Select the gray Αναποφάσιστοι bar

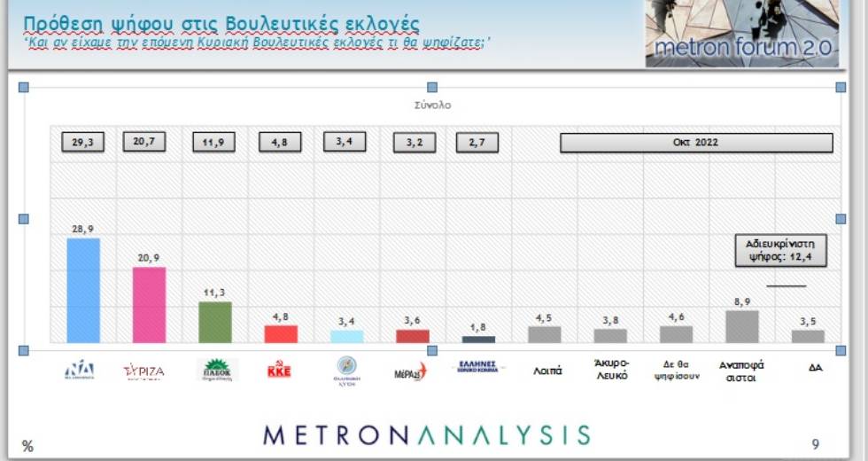click(x=742, y=327)
